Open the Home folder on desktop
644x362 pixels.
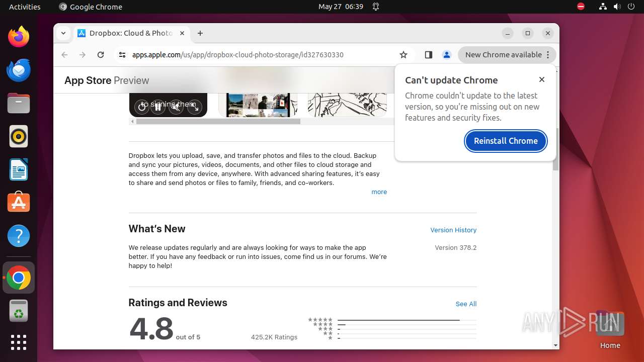[610, 329]
